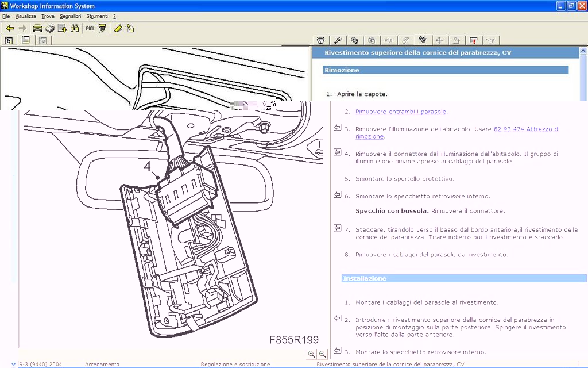Print the document with the printer icon
This screenshot has height=368, width=588.
(50, 28)
